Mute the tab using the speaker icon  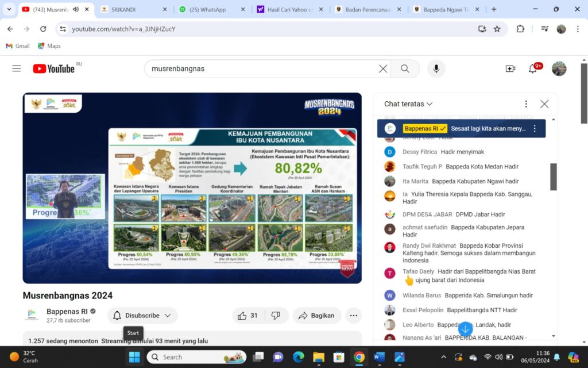click(x=76, y=9)
